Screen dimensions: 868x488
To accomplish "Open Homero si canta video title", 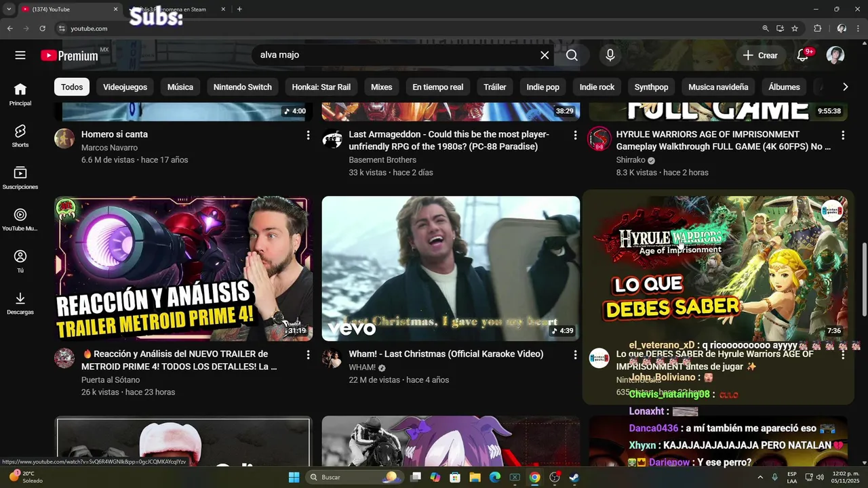I will click(115, 134).
